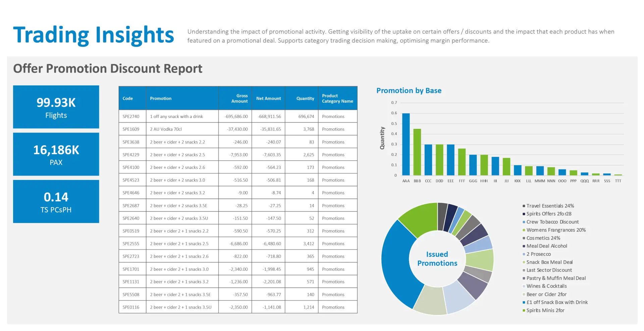Image resolution: width=644 pixels, height=331 pixels.
Task: Sort by the Gross Amount column header
Action: click(x=239, y=98)
